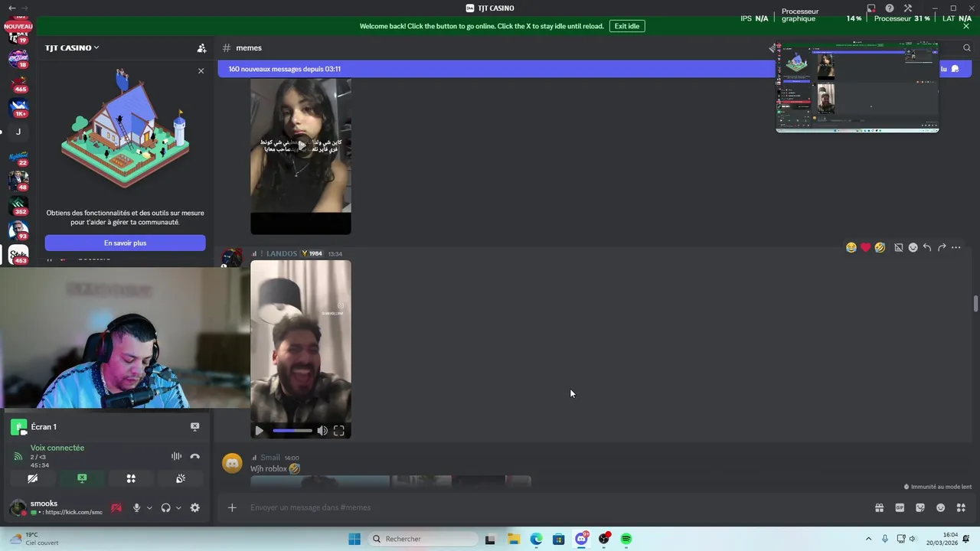Show hidden system tray icons
980x551 pixels.
868,539
